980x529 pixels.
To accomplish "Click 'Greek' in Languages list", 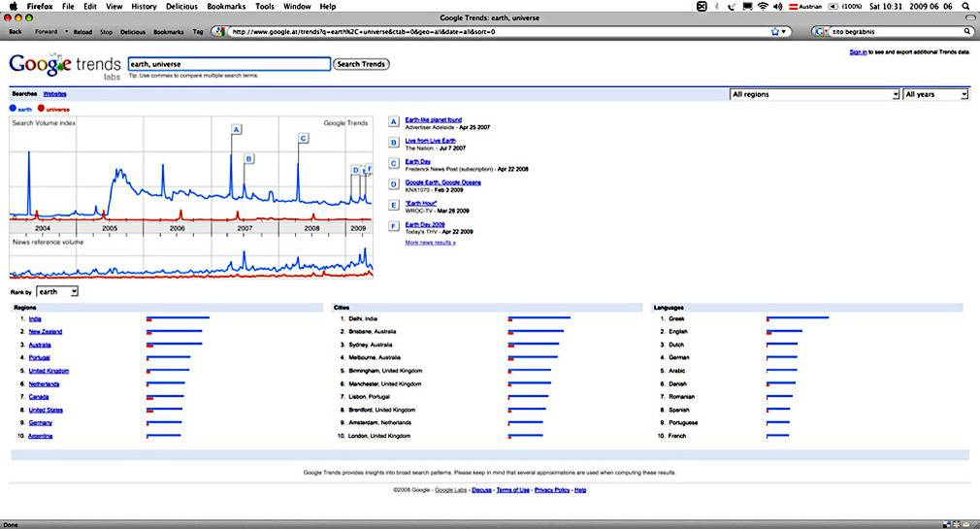I will [677, 319].
